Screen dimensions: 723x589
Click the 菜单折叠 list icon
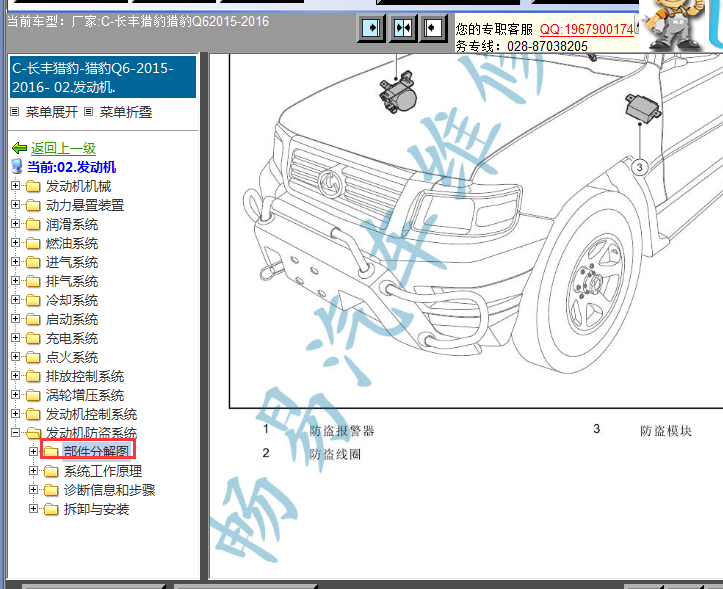pyautogui.click(x=89, y=112)
